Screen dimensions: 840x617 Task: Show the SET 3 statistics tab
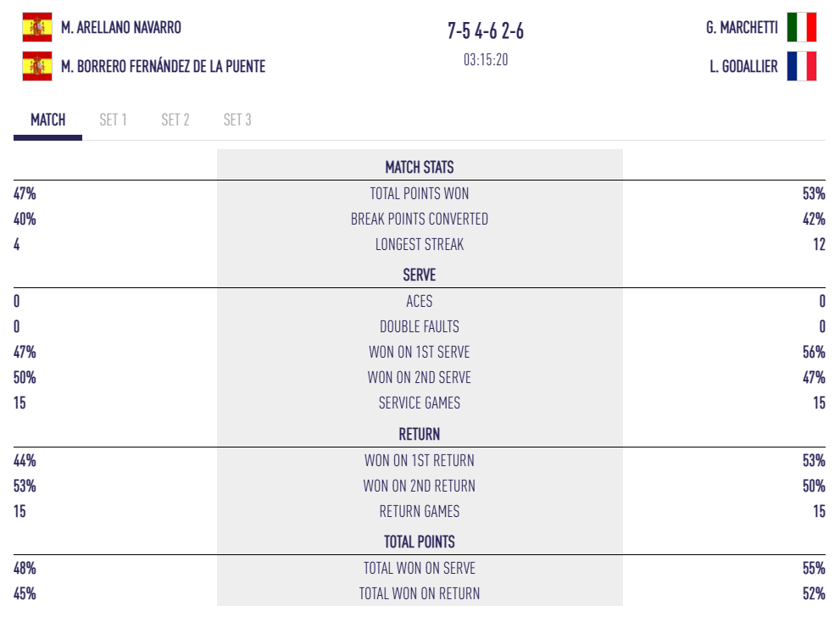pos(237,120)
